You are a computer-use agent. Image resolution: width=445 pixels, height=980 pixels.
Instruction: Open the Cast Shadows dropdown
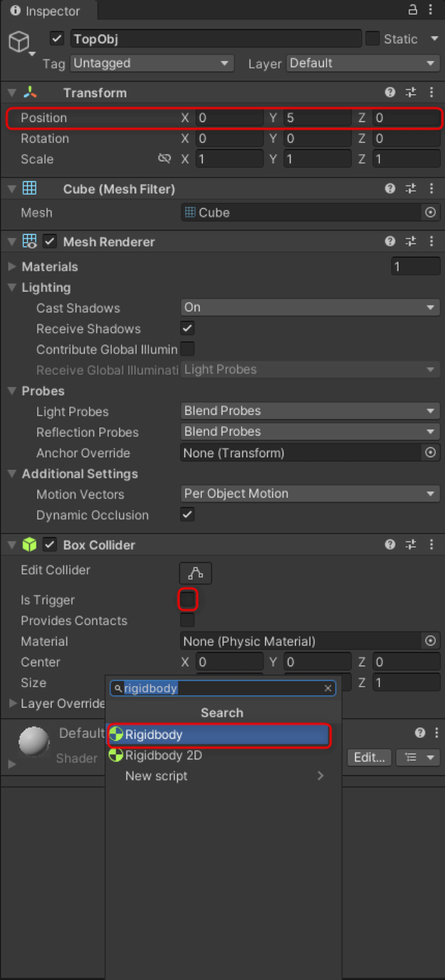310,308
